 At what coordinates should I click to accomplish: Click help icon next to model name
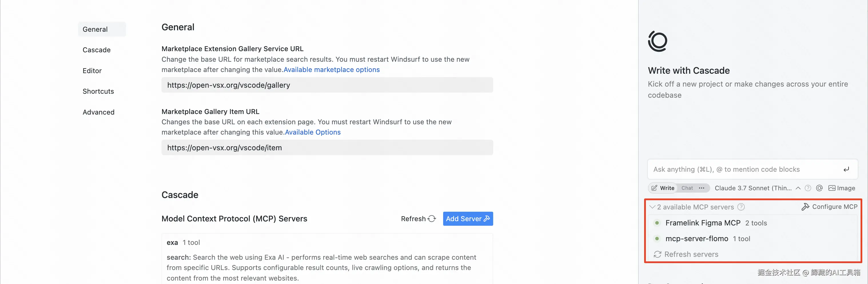point(808,188)
